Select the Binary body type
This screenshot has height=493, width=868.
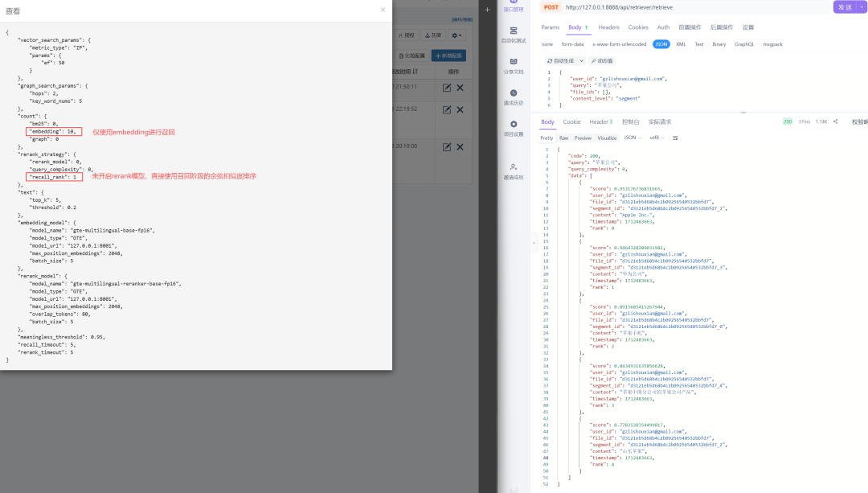[719, 44]
